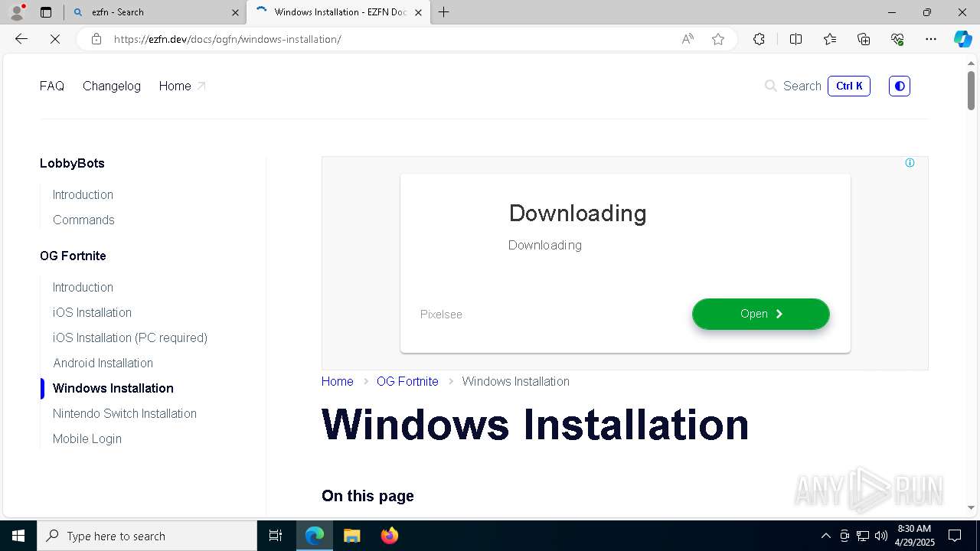
Task: Close the ezfn Search tab
Action: tap(235, 12)
